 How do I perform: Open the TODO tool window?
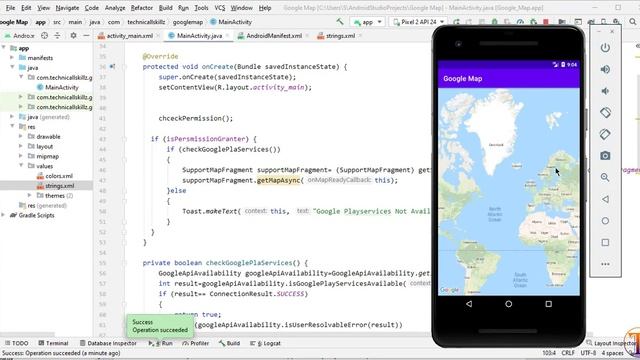tap(16, 343)
